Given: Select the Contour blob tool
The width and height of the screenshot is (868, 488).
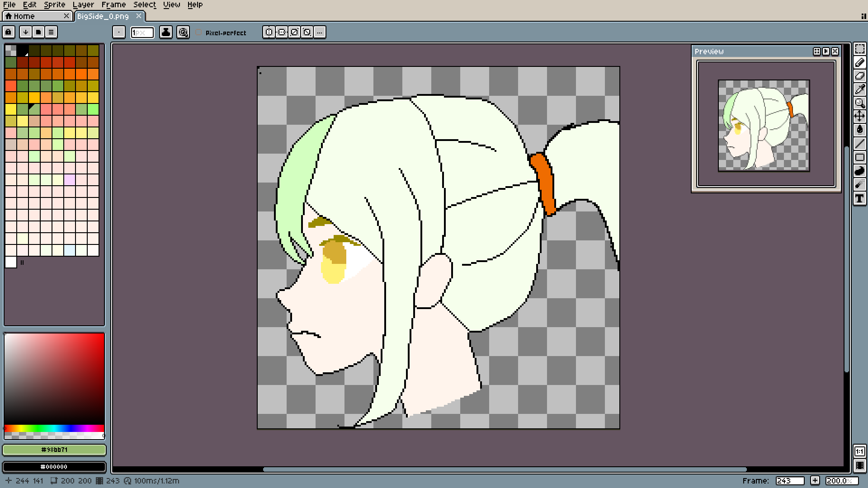Looking at the screenshot, I should click(x=859, y=171).
